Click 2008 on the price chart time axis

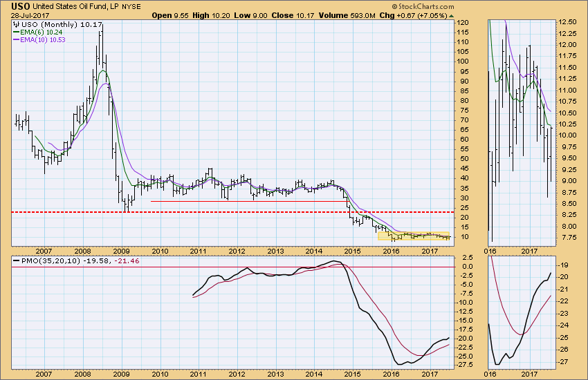(82, 251)
